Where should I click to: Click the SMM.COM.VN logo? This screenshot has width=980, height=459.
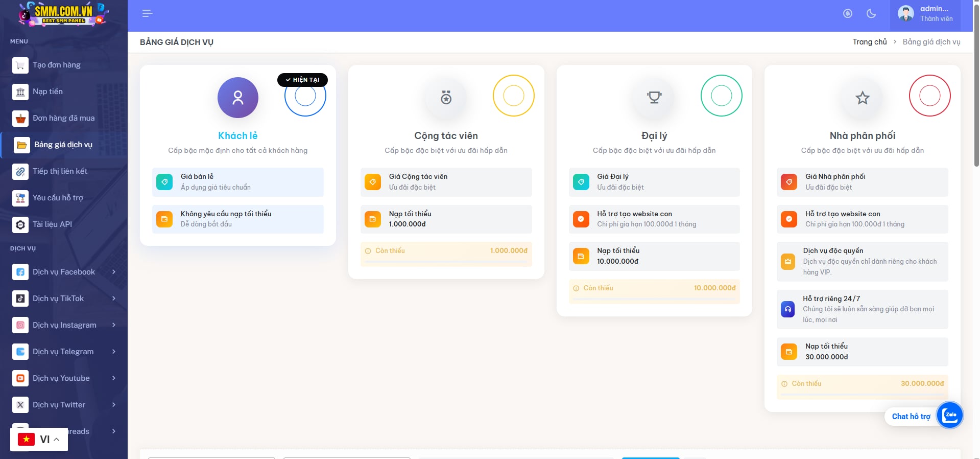click(x=63, y=14)
